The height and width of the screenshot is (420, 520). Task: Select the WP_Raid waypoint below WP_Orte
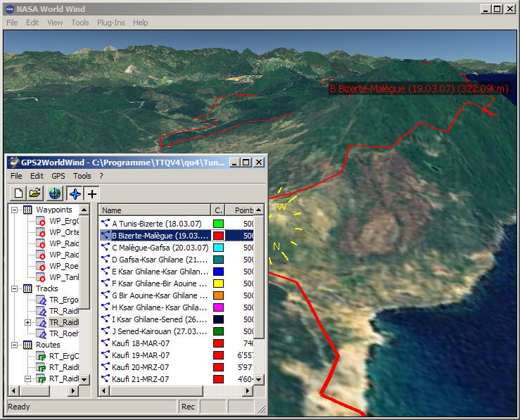[x=64, y=243]
